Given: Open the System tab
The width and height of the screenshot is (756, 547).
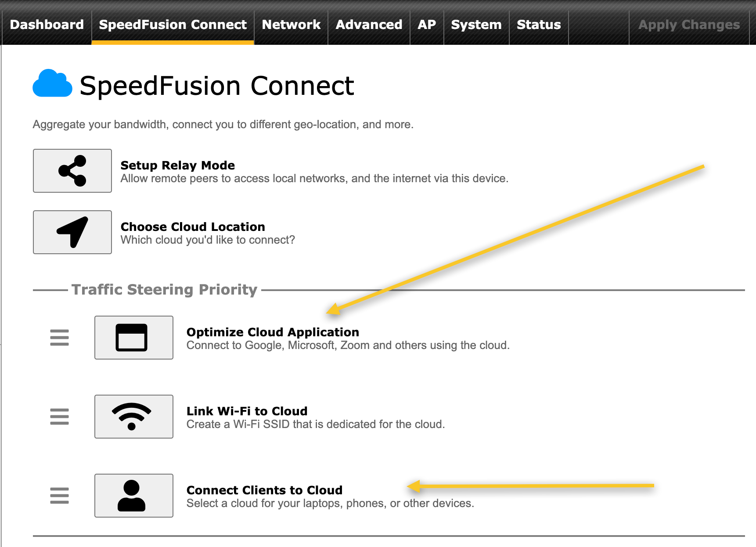Looking at the screenshot, I should [x=476, y=25].
